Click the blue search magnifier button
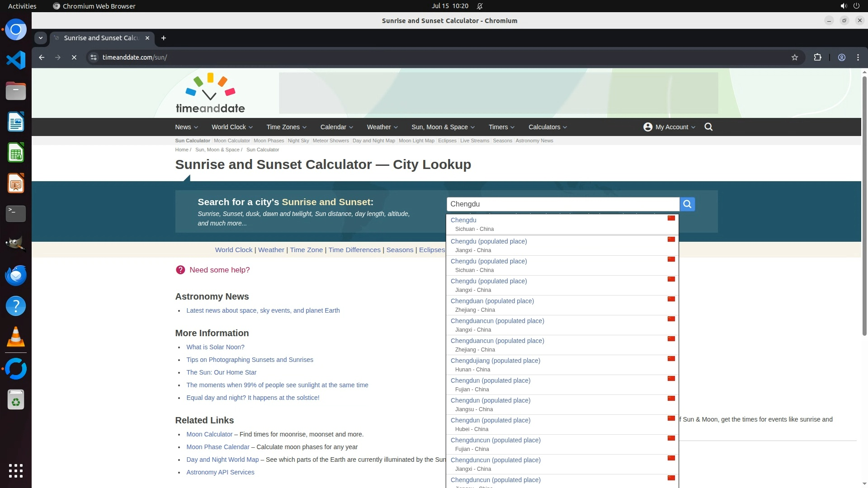868x488 pixels. click(687, 204)
